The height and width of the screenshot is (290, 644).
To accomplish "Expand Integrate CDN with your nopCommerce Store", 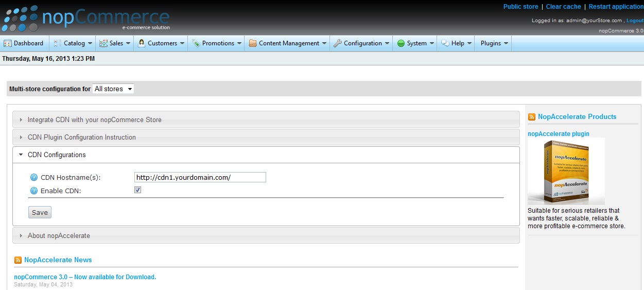I will (x=266, y=120).
